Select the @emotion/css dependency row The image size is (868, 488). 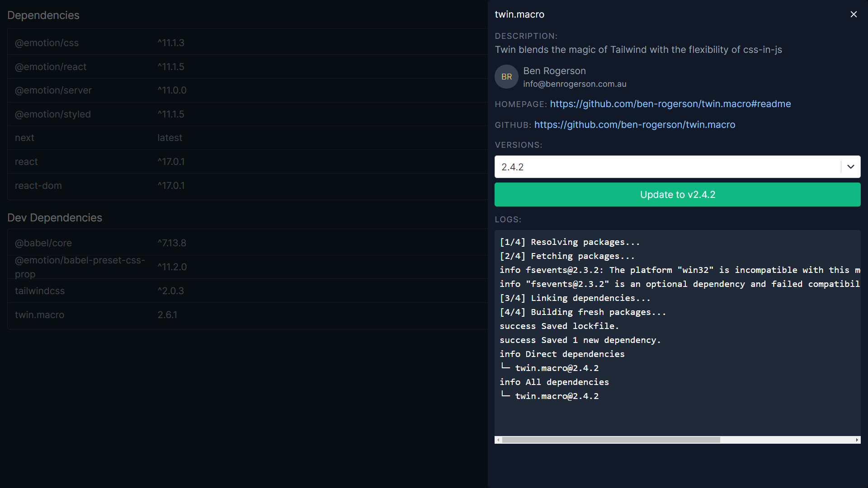[x=246, y=43]
